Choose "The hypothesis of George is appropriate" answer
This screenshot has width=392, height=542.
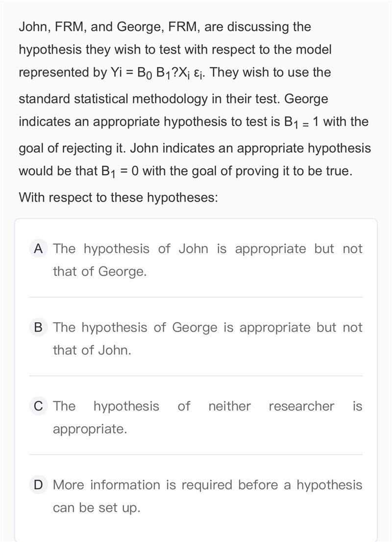[x=208, y=327]
